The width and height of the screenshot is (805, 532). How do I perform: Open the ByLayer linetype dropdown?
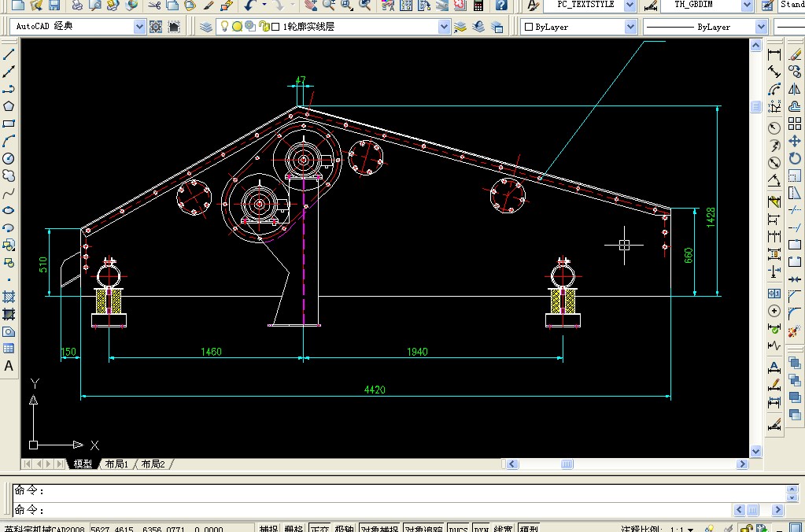pyautogui.click(x=762, y=27)
